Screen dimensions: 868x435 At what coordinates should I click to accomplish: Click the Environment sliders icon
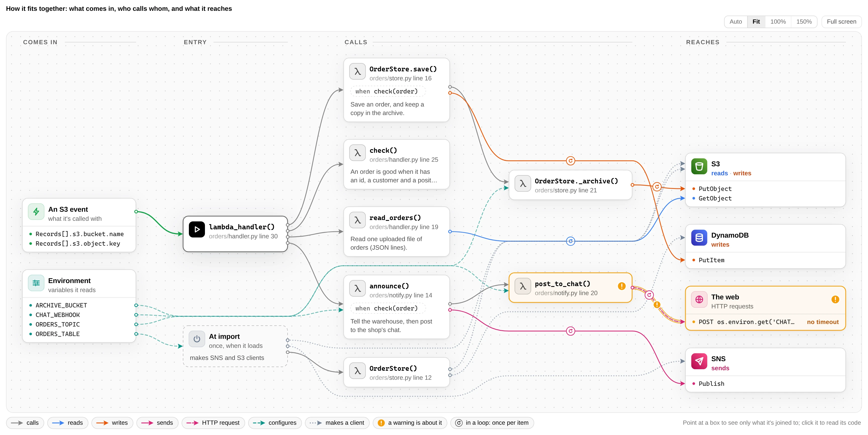[36, 283]
